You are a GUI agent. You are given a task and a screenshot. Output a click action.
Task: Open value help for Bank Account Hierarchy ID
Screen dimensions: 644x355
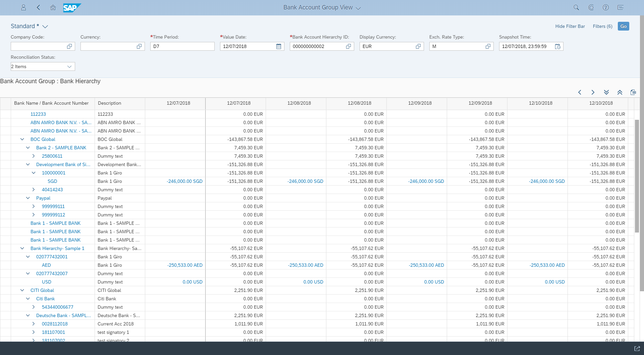pos(348,46)
